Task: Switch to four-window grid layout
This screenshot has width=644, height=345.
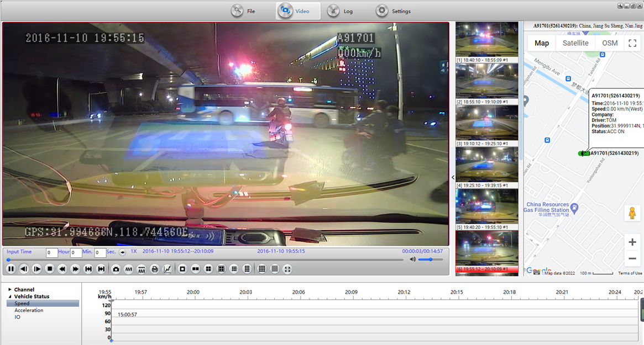Action: tap(208, 269)
